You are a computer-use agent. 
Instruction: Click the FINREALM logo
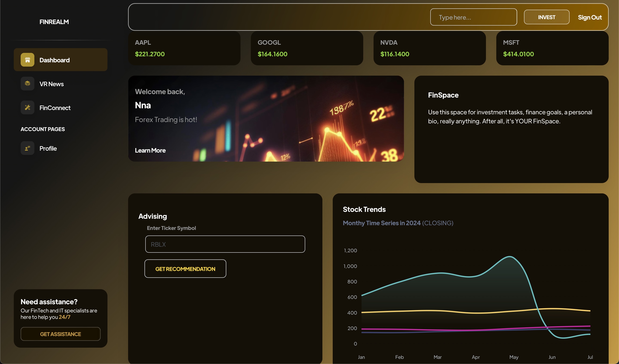pos(54,22)
